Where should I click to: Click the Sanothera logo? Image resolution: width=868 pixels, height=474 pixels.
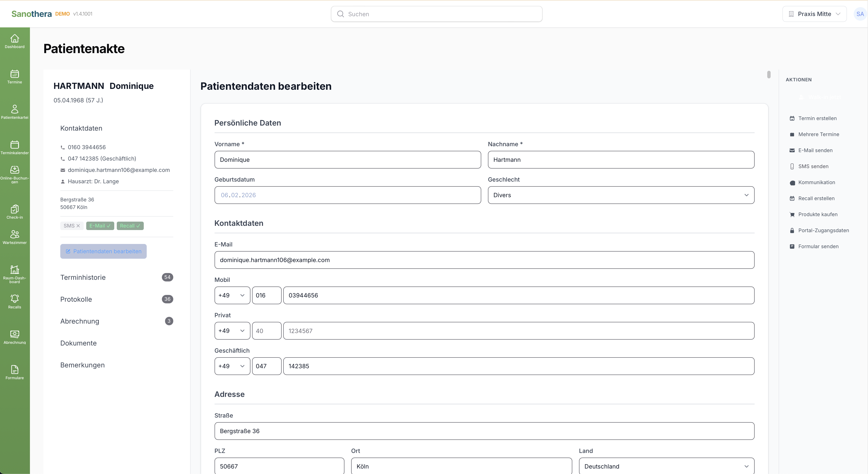(x=31, y=14)
